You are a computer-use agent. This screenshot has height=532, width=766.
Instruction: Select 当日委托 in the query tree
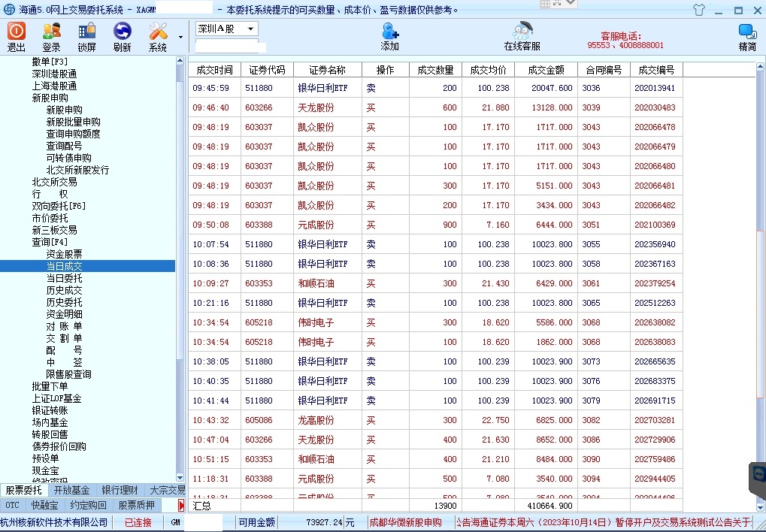click(65, 278)
